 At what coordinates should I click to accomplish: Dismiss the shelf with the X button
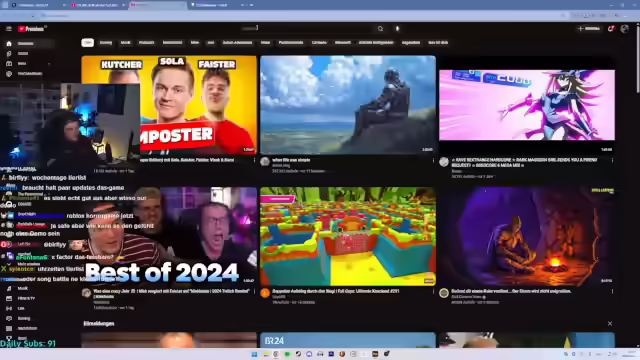pyautogui.click(x=610, y=323)
